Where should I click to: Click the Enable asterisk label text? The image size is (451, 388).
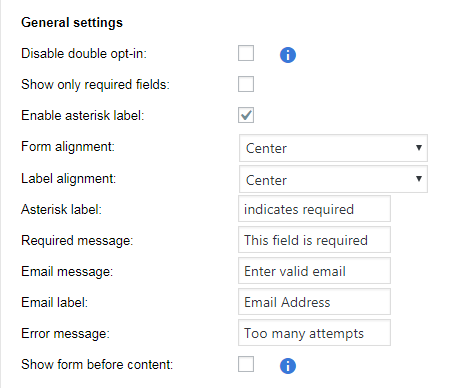83,115
